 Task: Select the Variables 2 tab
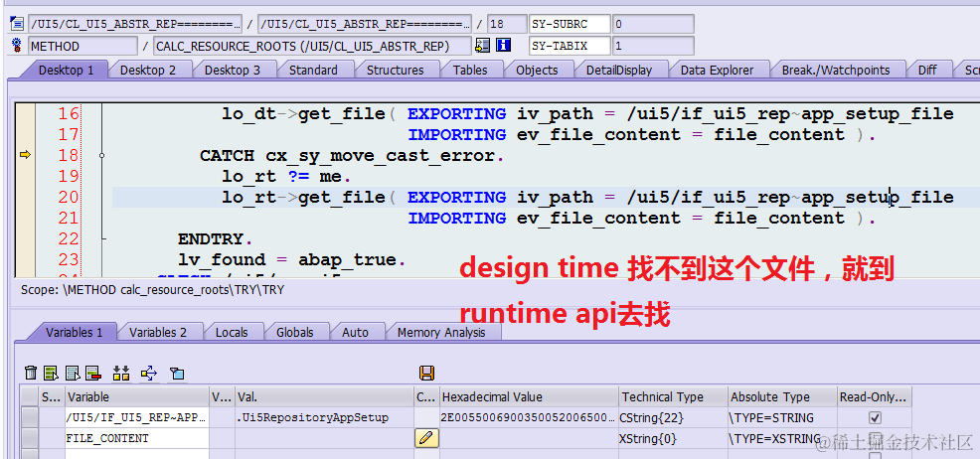click(157, 332)
